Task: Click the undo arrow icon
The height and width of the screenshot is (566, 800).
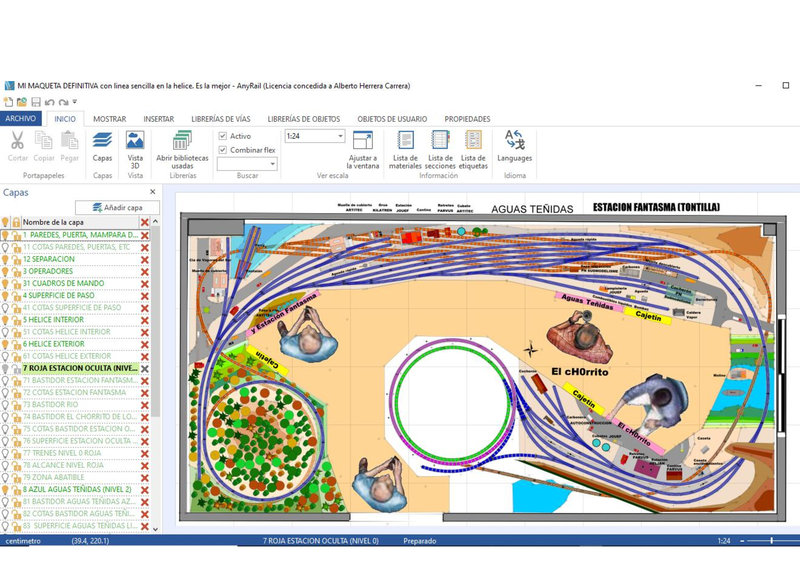Action: click(x=49, y=102)
